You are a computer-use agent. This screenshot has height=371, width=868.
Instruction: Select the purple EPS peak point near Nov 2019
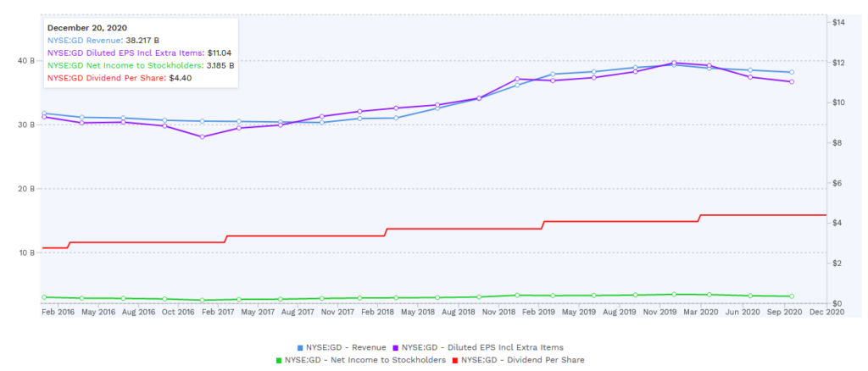674,63
